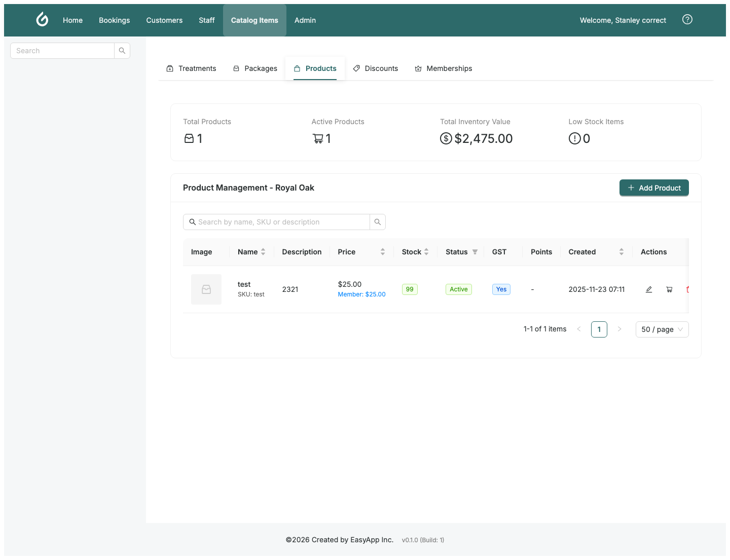Click the app logo in the header

point(43,20)
